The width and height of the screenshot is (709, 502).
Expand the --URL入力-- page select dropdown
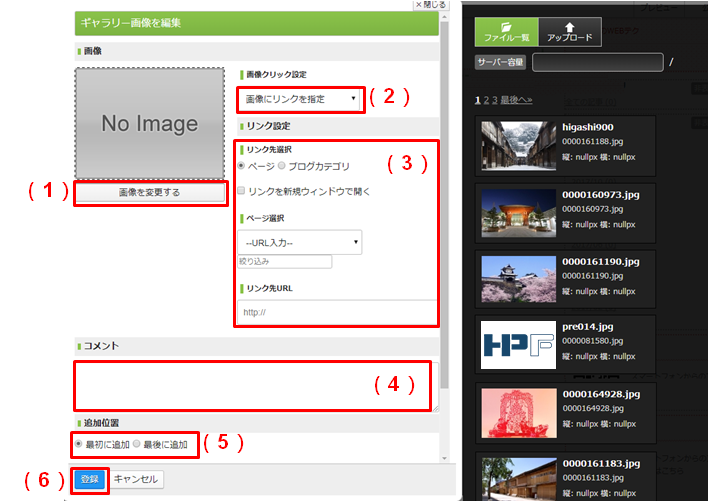click(299, 242)
